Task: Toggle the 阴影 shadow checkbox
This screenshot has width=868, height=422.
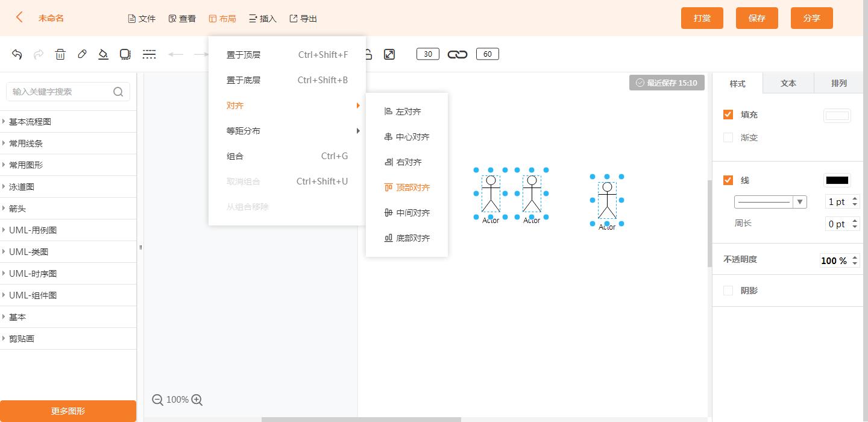Action: pos(728,291)
